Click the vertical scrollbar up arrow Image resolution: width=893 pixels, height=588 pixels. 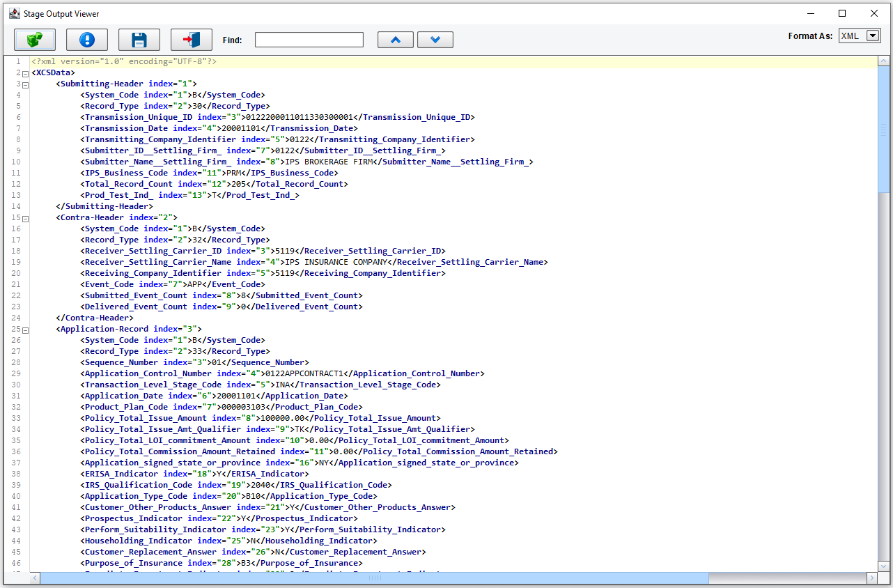[884, 61]
